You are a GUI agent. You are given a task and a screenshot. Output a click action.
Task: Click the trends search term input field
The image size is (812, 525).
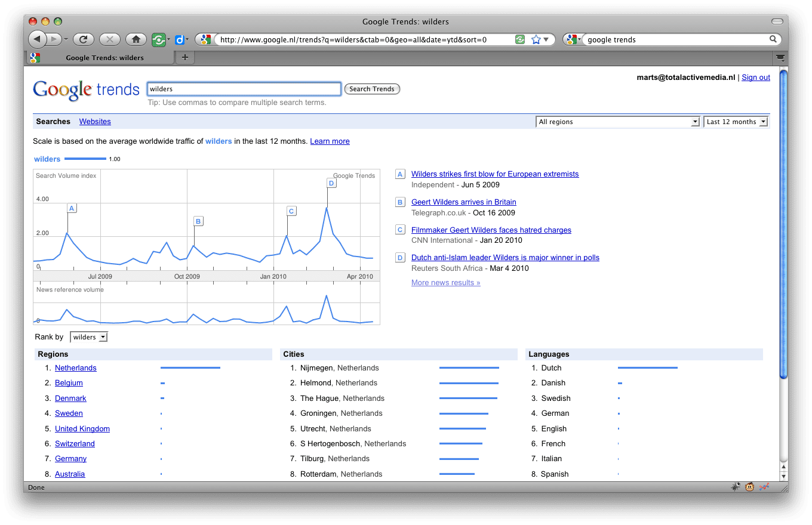click(244, 89)
